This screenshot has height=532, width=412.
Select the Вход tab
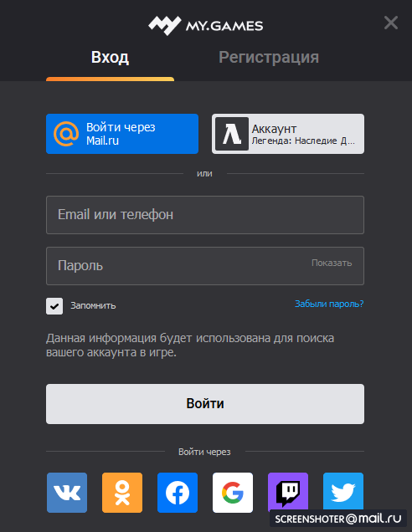click(110, 57)
